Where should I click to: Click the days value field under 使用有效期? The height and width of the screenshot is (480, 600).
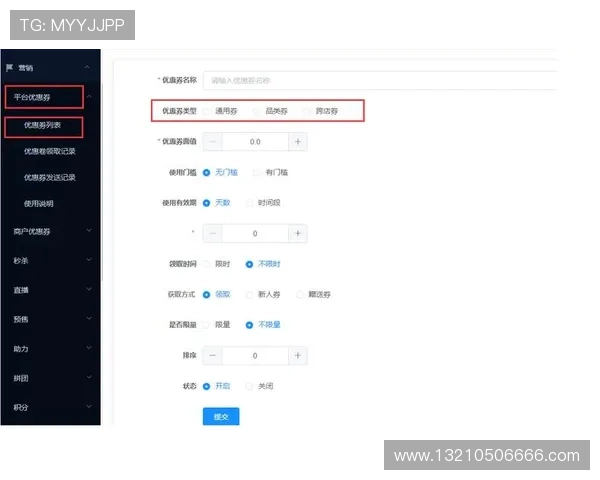coord(255,233)
